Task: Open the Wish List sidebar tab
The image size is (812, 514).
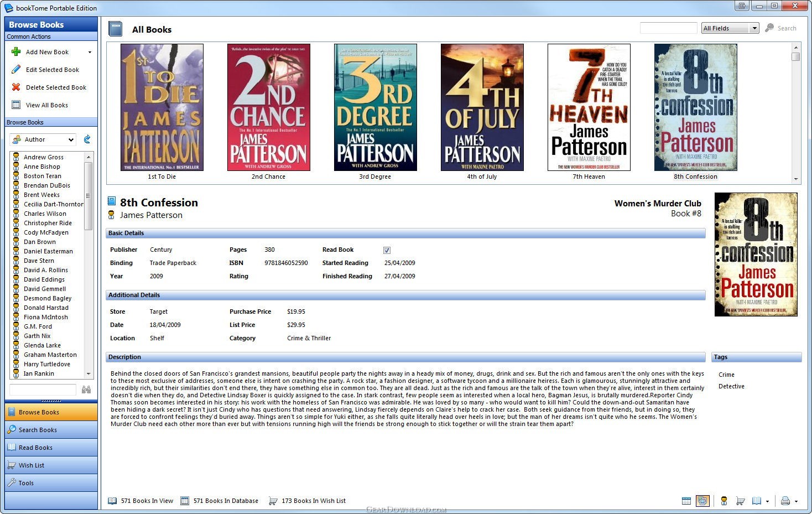Action: click(x=51, y=465)
